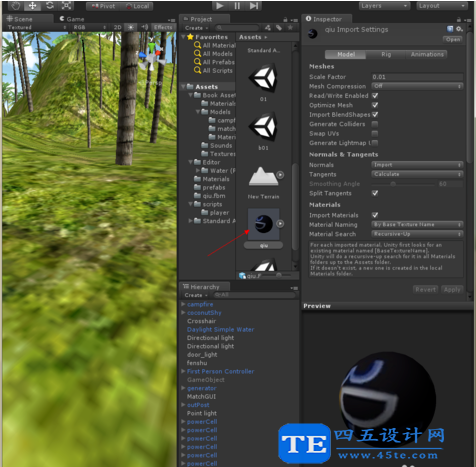Step one frame forward
The image size is (476, 467).
click(254, 6)
